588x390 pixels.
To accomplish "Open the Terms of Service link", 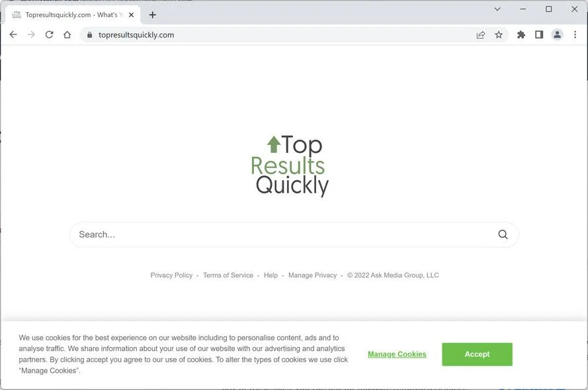I will pyautogui.click(x=228, y=275).
